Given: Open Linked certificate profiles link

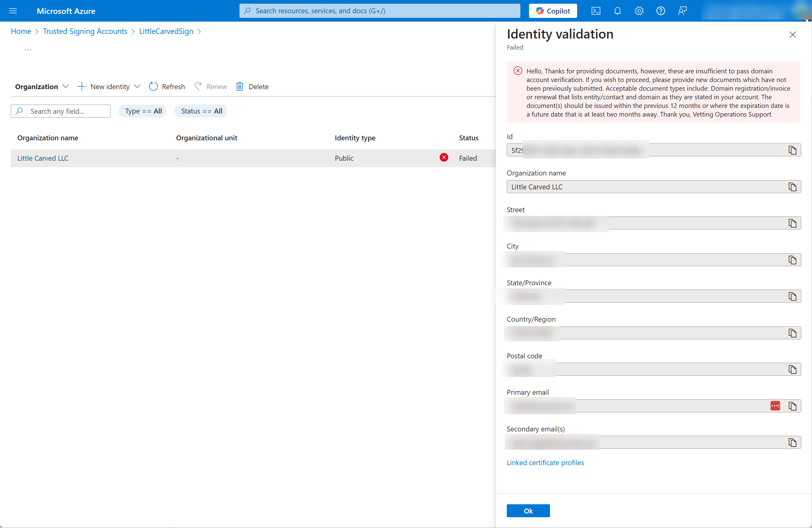Looking at the screenshot, I should [x=545, y=463].
